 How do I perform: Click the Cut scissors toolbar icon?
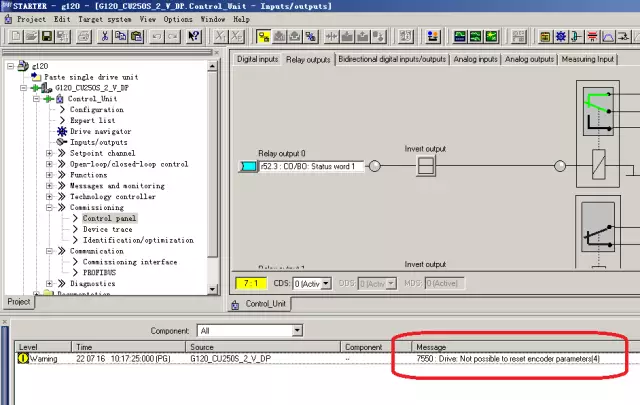click(x=104, y=37)
